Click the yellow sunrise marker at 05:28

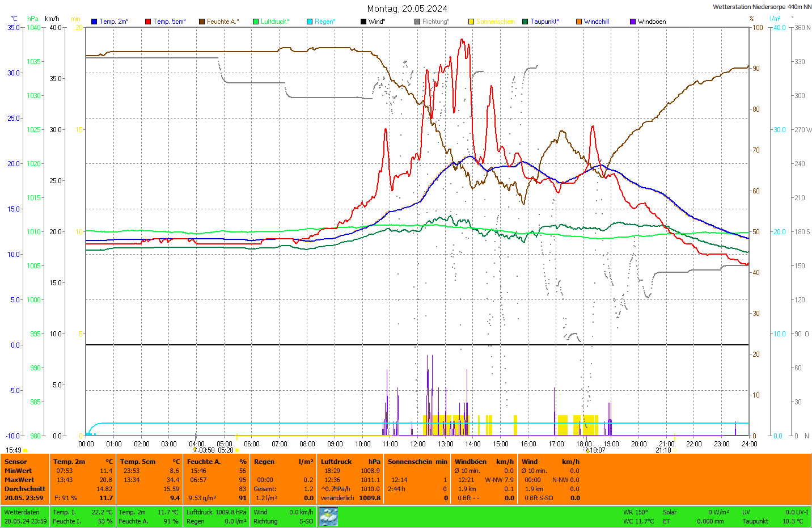(237, 450)
